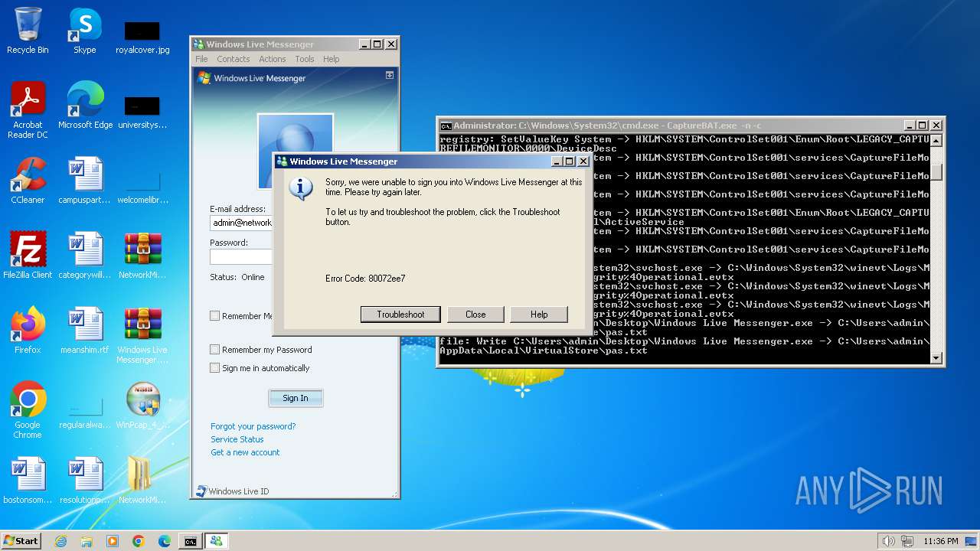Open meanshim.rtf document icon

click(84, 331)
